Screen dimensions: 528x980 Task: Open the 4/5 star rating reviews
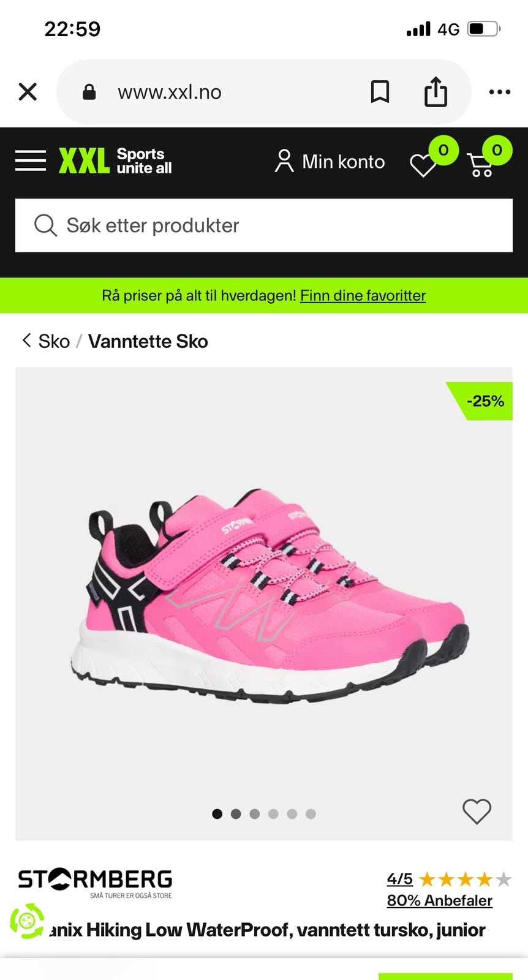pos(449,880)
